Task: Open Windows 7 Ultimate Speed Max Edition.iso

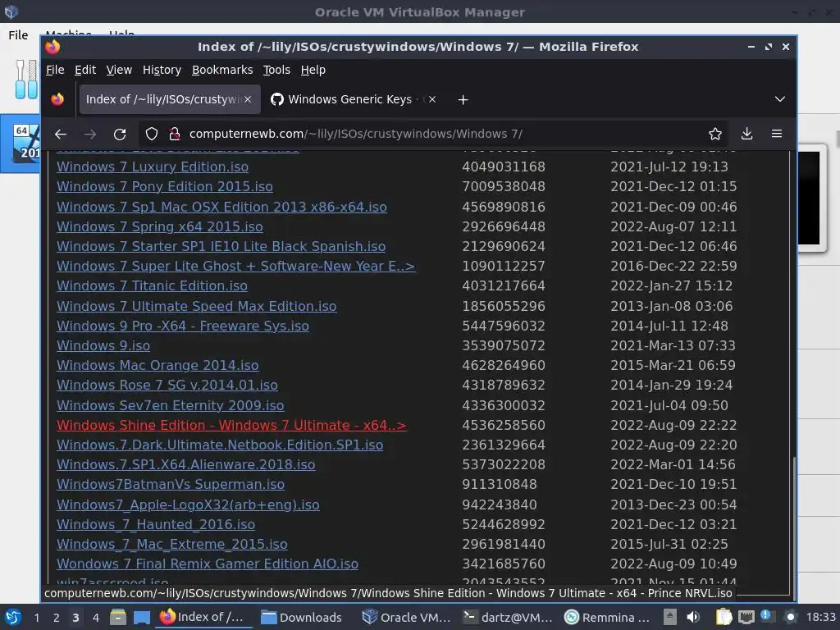Action: (x=197, y=306)
